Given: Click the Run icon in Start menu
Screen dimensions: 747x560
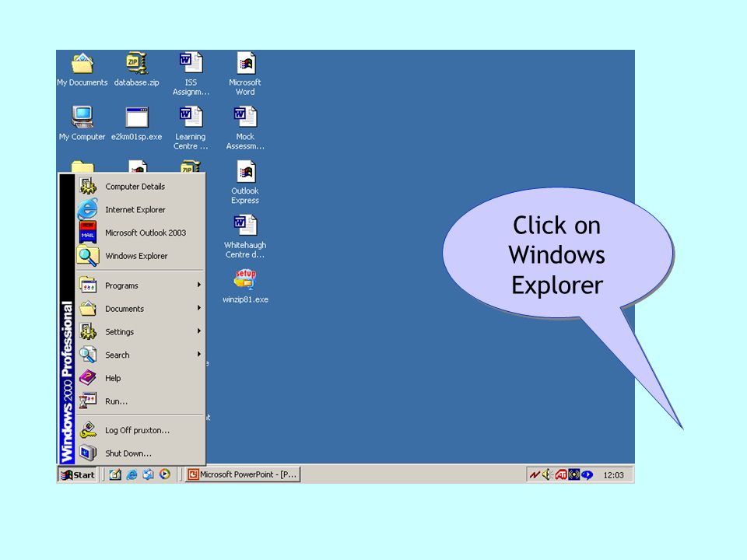Looking at the screenshot, I should pos(88,401).
